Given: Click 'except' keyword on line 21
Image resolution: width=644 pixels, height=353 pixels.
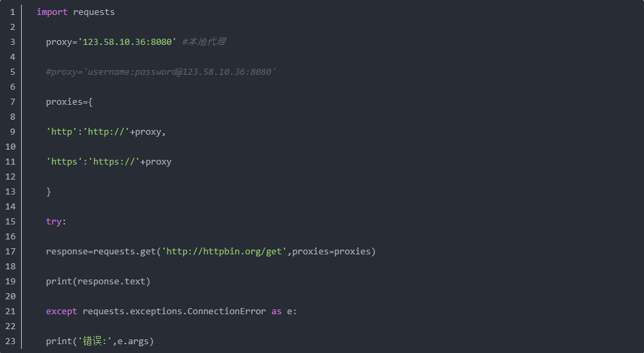Looking at the screenshot, I should [x=61, y=312].
